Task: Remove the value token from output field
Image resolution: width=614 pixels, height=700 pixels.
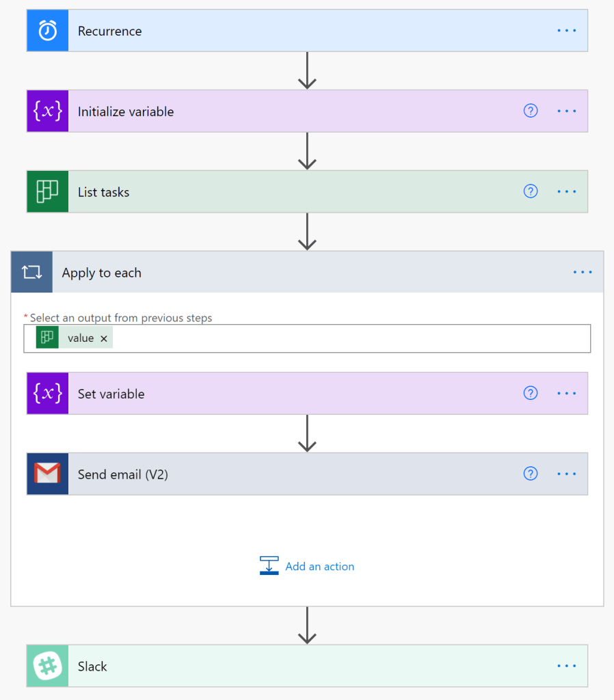Action: pos(104,338)
